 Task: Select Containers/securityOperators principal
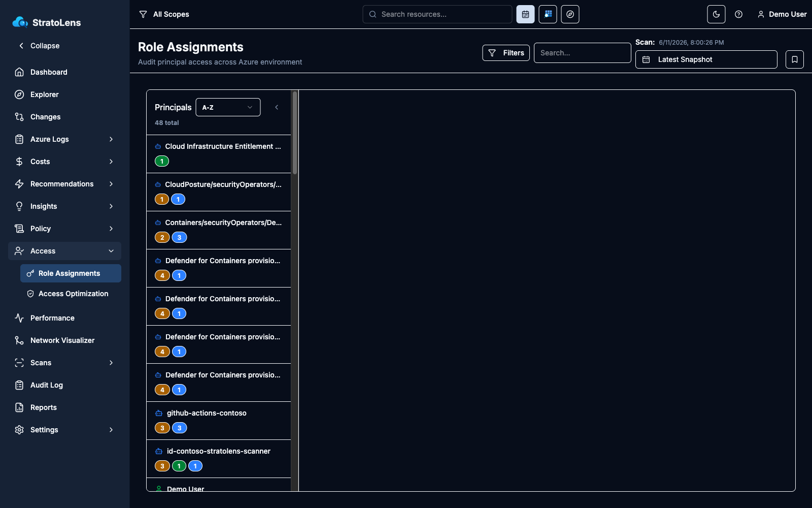(219, 230)
